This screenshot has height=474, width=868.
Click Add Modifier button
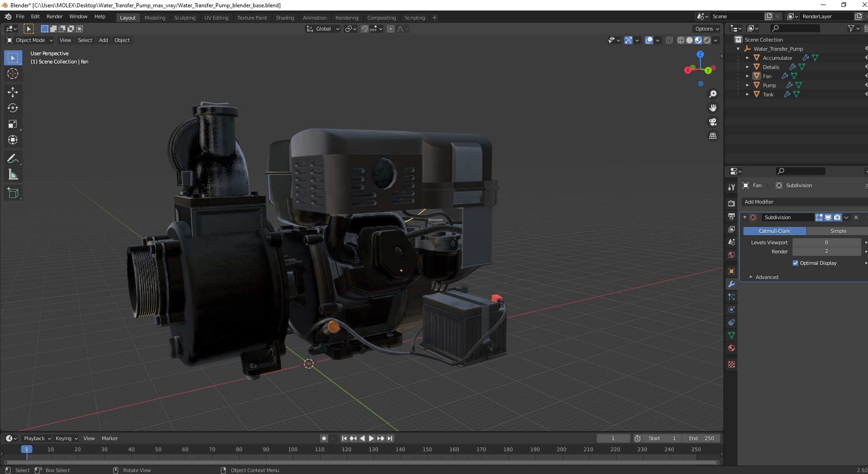tap(804, 202)
